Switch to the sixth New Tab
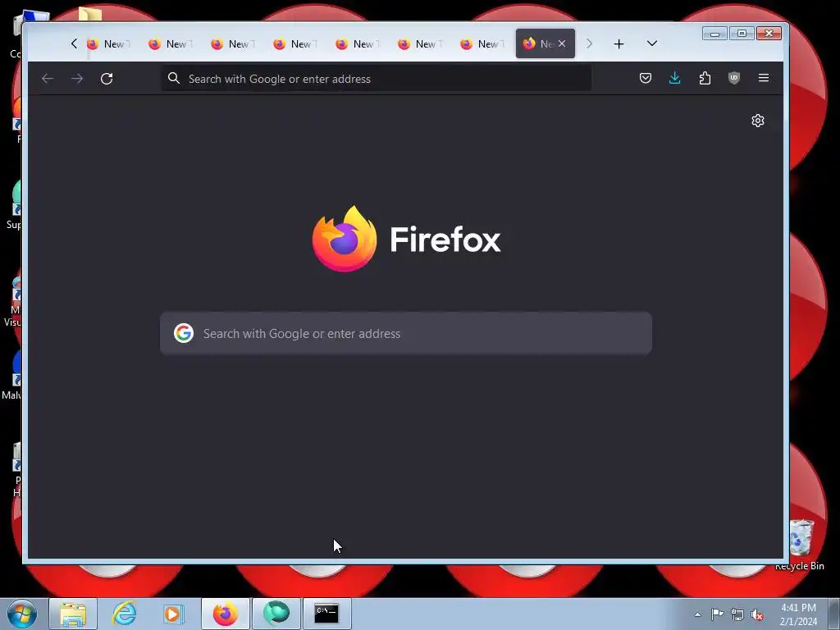This screenshot has width=840, height=630. tap(420, 44)
